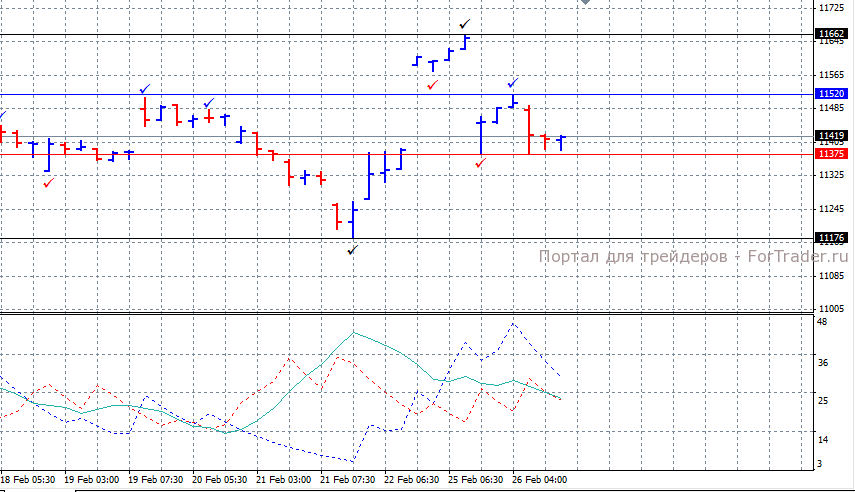Click the indicator scale value 3
The image size is (855, 492).
click(820, 464)
